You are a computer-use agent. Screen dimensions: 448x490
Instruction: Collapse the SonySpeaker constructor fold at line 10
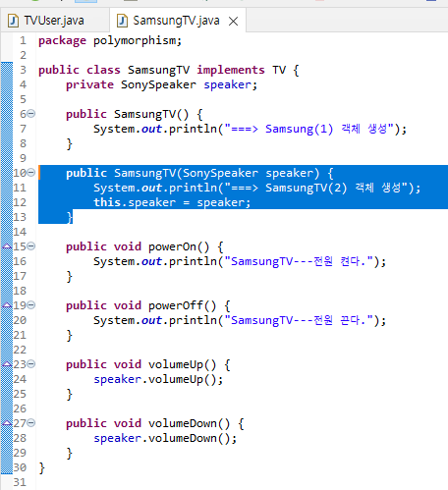[x=31, y=173]
